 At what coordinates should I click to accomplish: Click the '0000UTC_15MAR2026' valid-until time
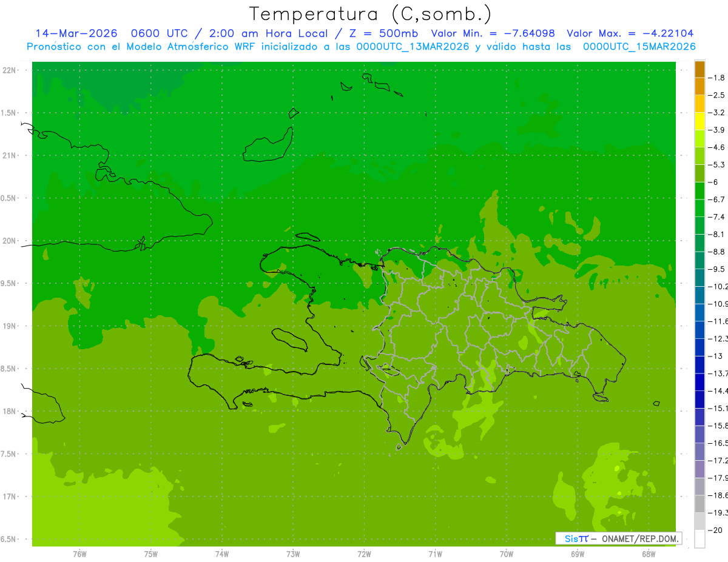(639, 46)
